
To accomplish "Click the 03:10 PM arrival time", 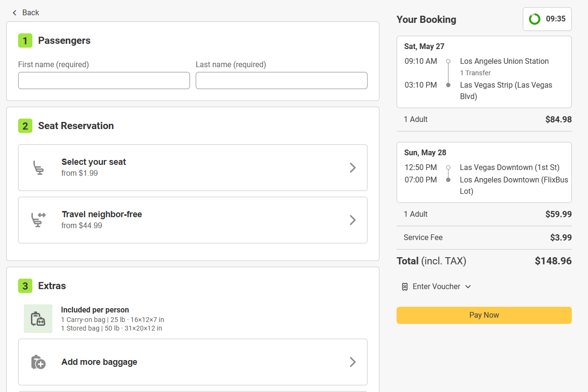I will [x=421, y=85].
